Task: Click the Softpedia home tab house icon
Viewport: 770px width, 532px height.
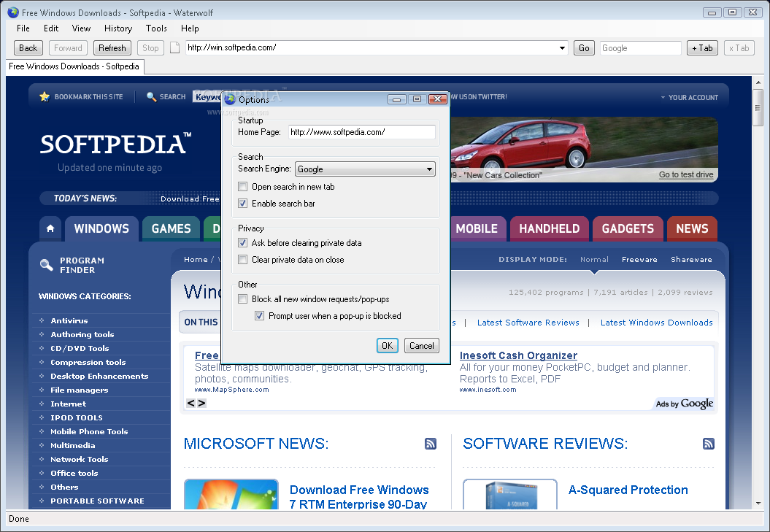Action: [x=50, y=228]
